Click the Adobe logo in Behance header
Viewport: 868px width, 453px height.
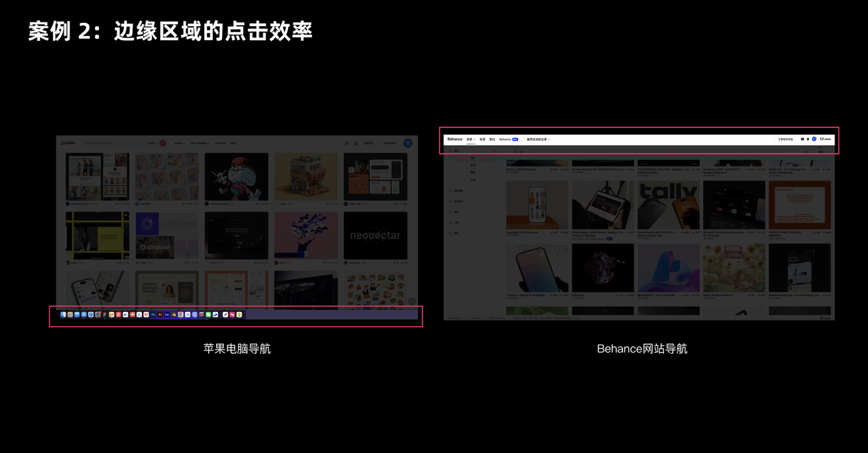pos(825,139)
